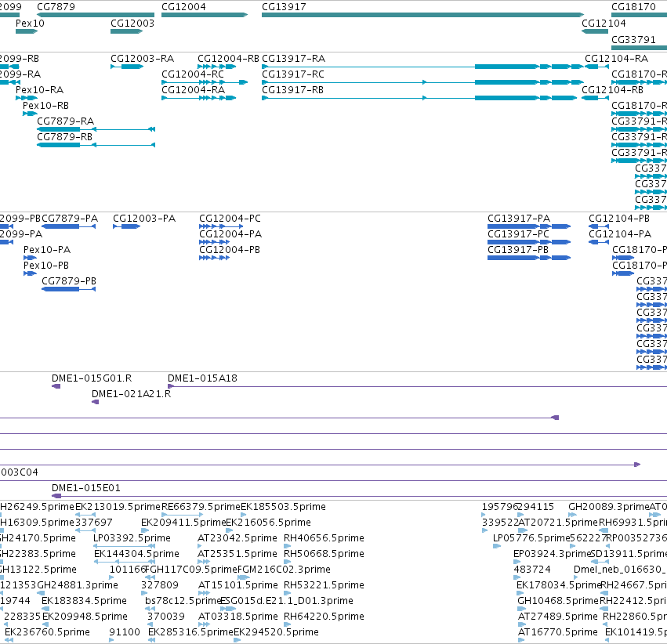Image resolution: width=667 pixels, height=644 pixels.
Task: Select the "EK185503.5prime" EST label
Action: 283,506
